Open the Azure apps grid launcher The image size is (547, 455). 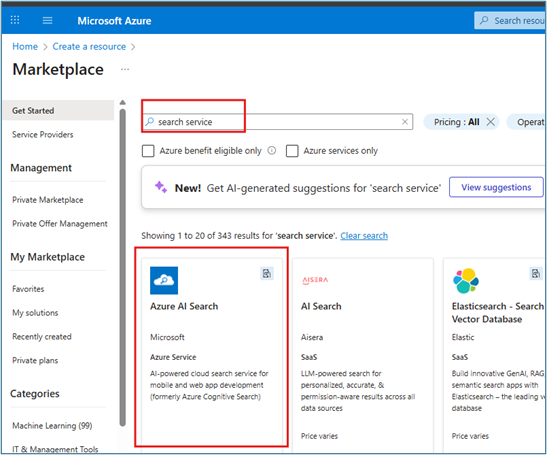pyautogui.click(x=15, y=20)
